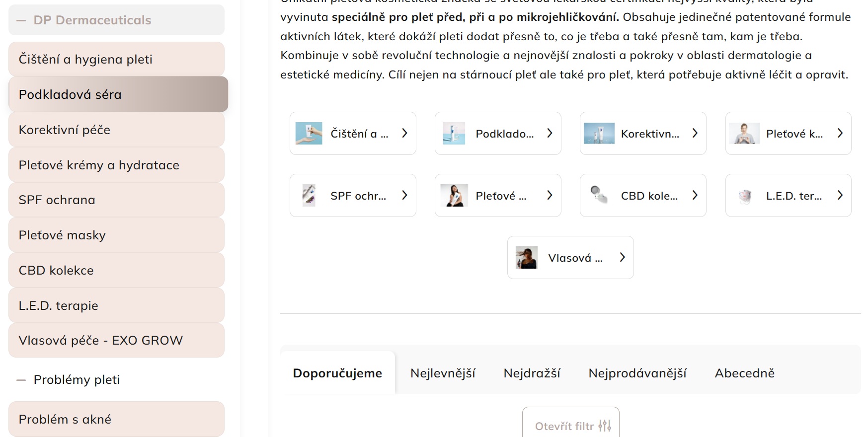Click arrow on Korektivní péče tile
Screen dimensions: 868x437
pos(695,133)
